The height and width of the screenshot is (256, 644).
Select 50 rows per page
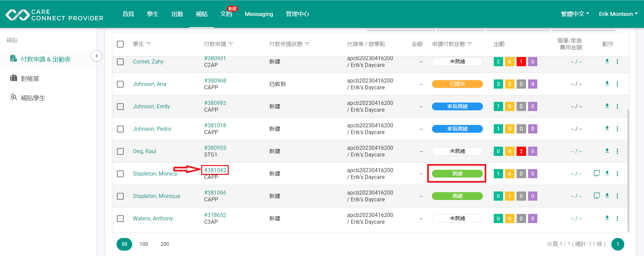(x=124, y=244)
